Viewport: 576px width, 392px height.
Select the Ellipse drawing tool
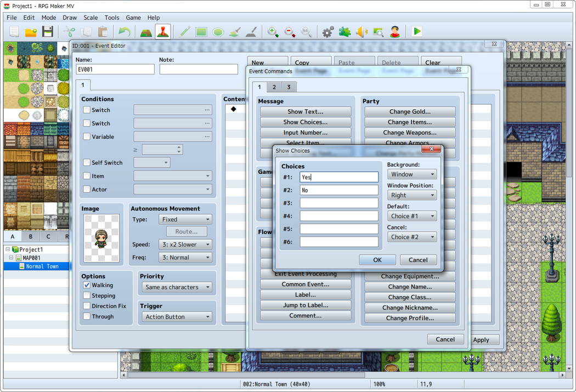(218, 32)
